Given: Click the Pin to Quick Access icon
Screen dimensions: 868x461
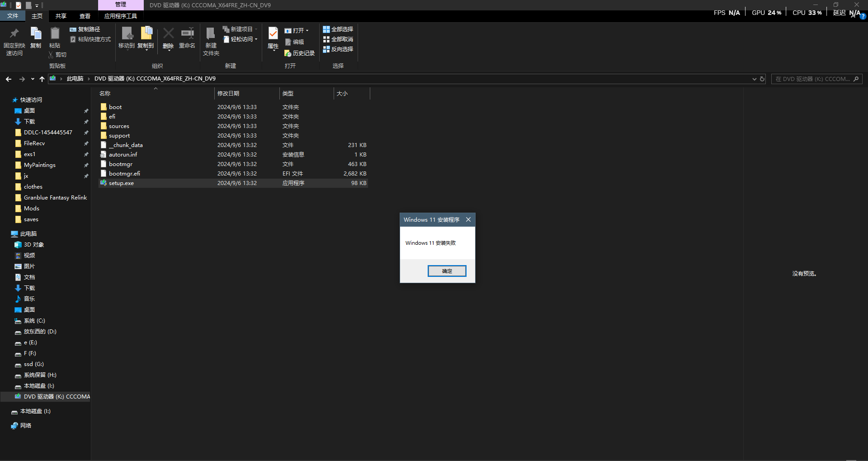Looking at the screenshot, I should pos(14,33).
